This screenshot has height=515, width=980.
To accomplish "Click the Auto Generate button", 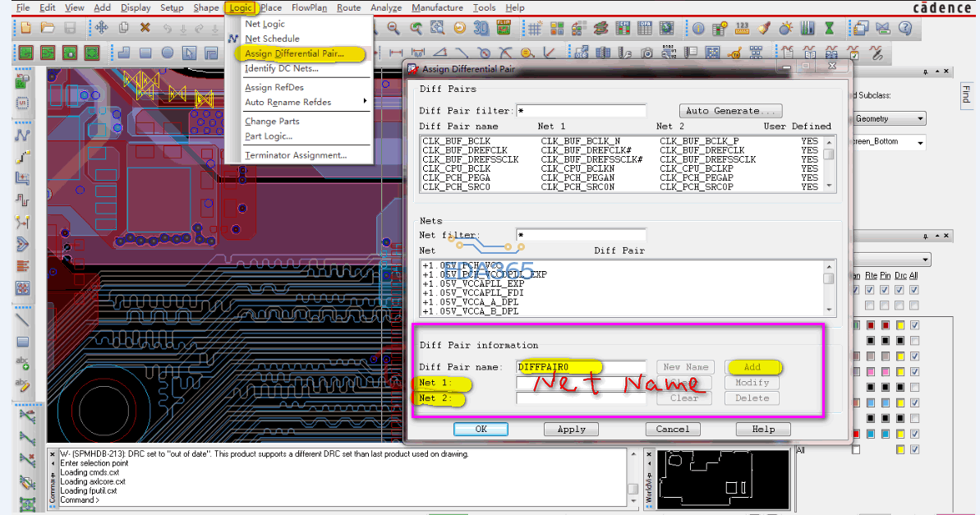I will (730, 111).
